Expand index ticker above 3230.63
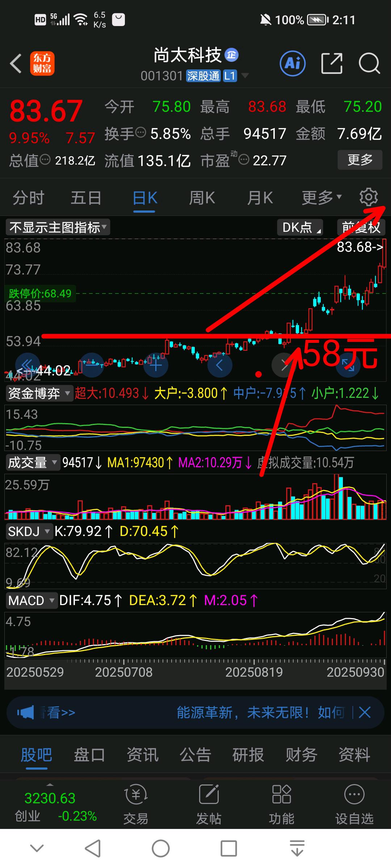Screen dimensions: 391x868 50,784
